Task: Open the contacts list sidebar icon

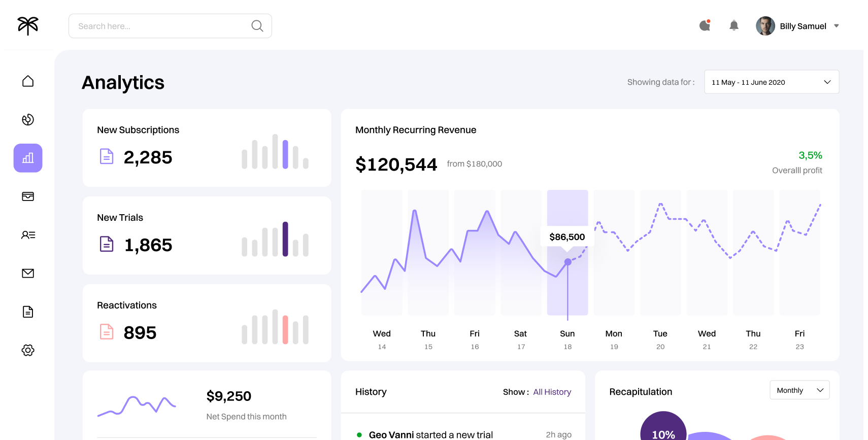Action: tap(28, 235)
